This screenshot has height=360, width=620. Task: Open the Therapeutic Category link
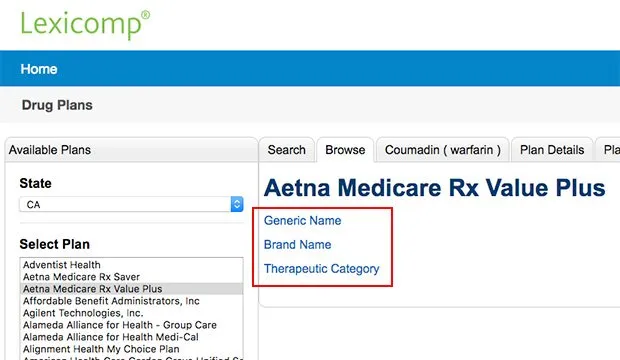click(x=321, y=269)
